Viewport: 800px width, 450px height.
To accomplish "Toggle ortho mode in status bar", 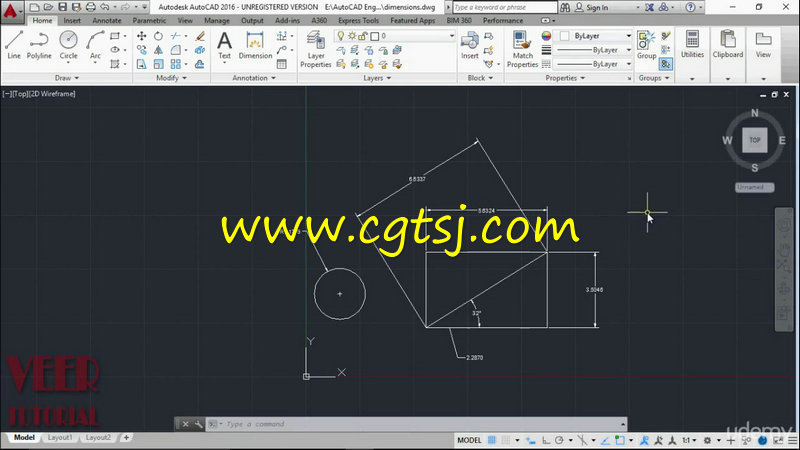I will click(546, 440).
